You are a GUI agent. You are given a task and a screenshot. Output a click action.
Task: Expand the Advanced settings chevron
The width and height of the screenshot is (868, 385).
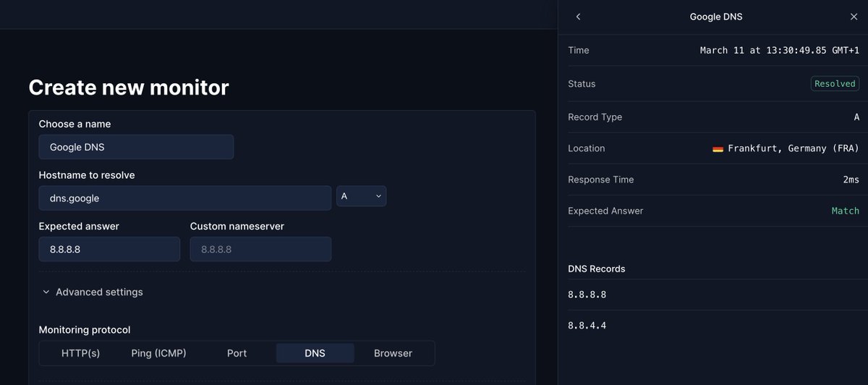click(x=46, y=292)
